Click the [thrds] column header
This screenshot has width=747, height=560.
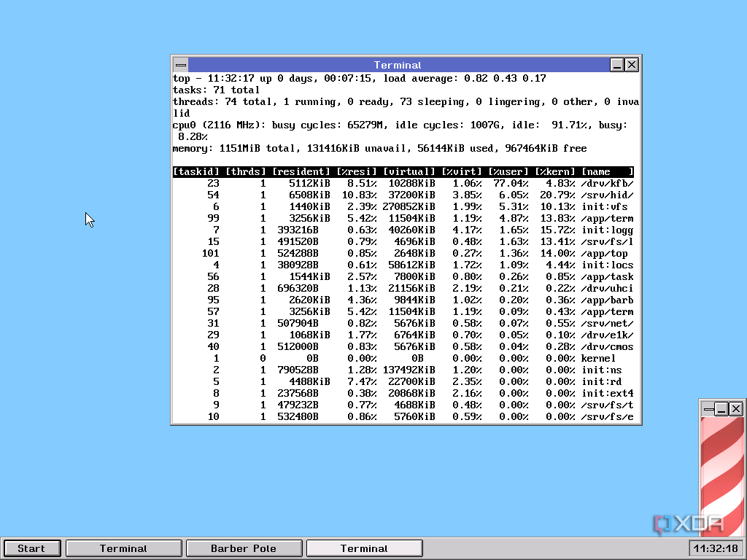[245, 171]
